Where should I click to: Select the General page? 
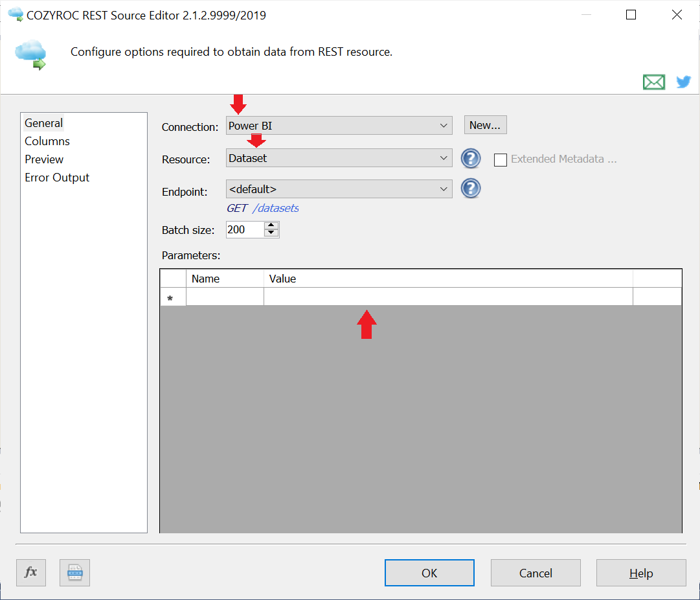[x=44, y=123]
